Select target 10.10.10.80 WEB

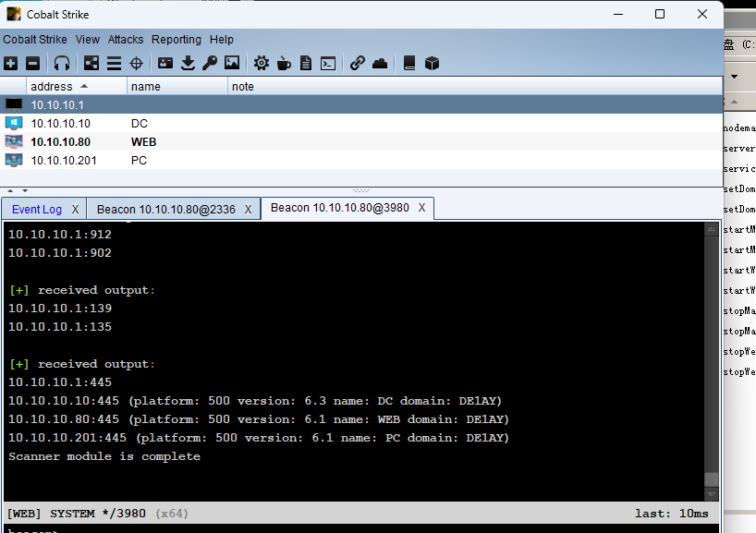pos(361,141)
